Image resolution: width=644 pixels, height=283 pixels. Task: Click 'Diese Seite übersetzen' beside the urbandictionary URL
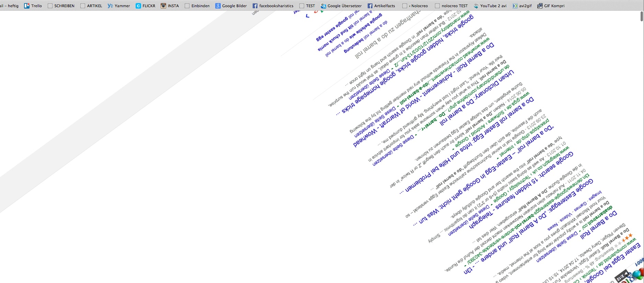[x=394, y=151]
